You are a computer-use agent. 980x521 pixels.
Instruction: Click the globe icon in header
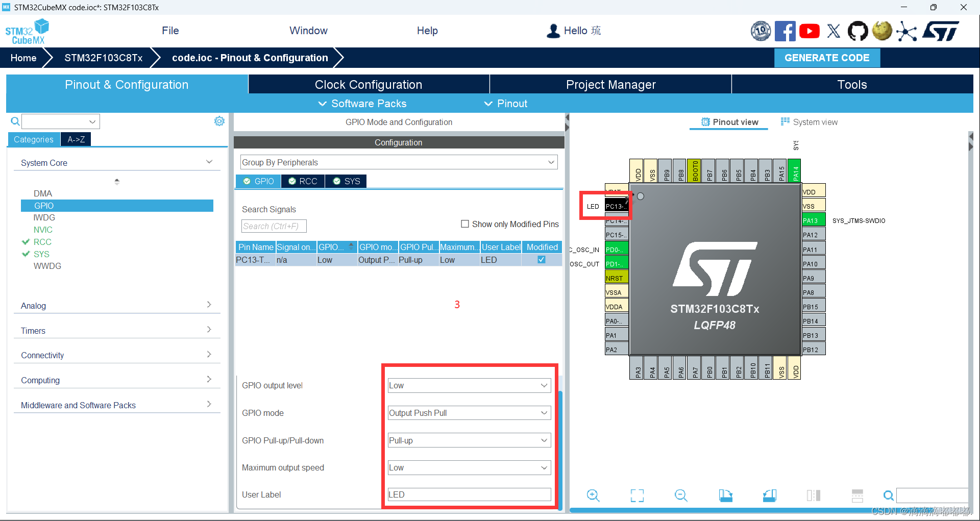click(882, 31)
